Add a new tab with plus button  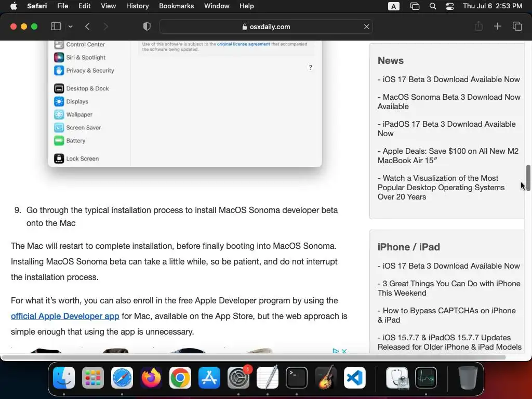[497, 26]
